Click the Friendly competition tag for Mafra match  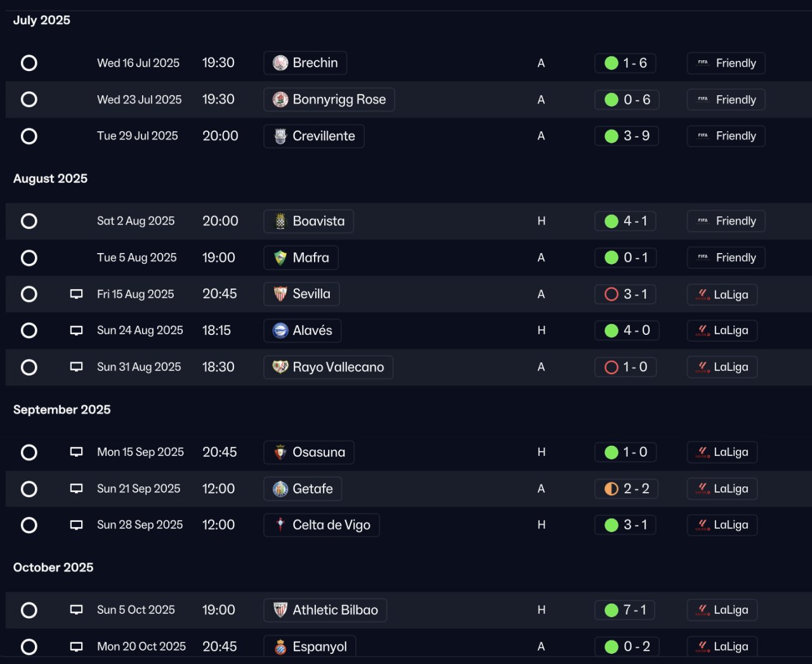pyautogui.click(x=726, y=257)
